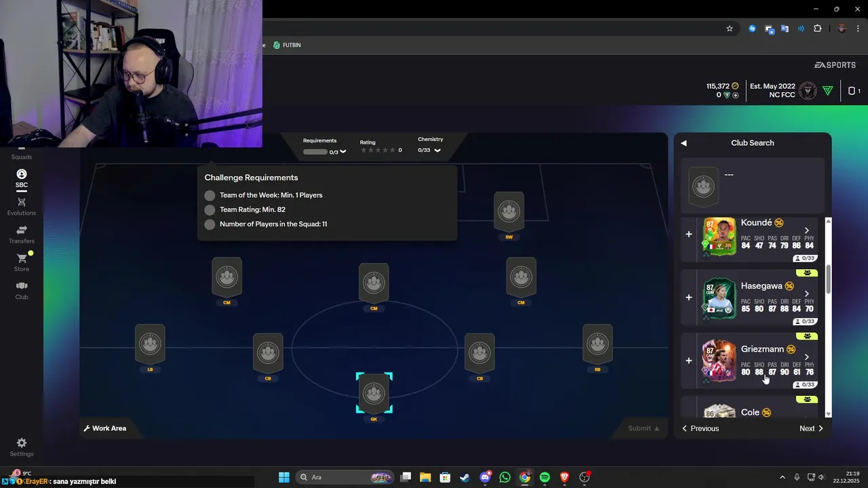
Task: Add Koundé with plus icon
Action: tap(689, 234)
